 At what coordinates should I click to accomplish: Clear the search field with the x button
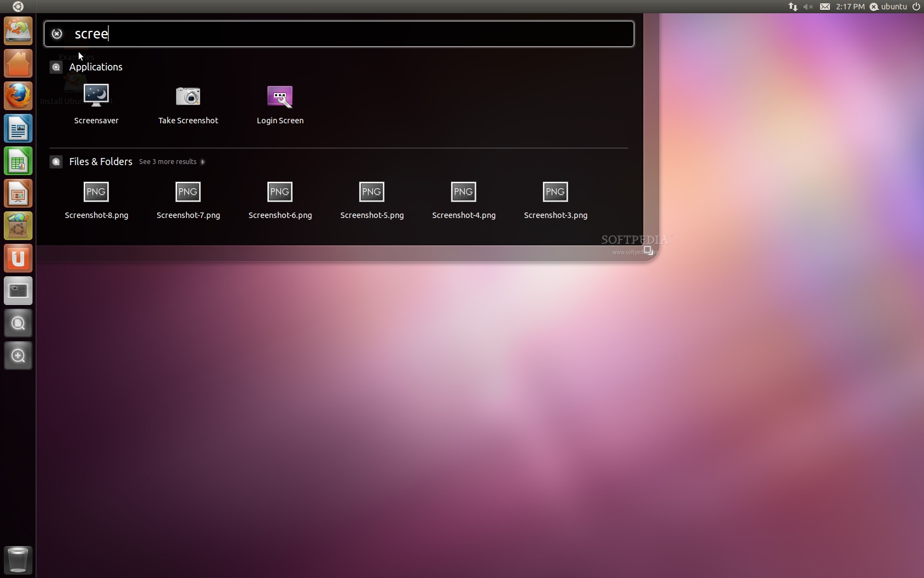click(x=57, y=34)
